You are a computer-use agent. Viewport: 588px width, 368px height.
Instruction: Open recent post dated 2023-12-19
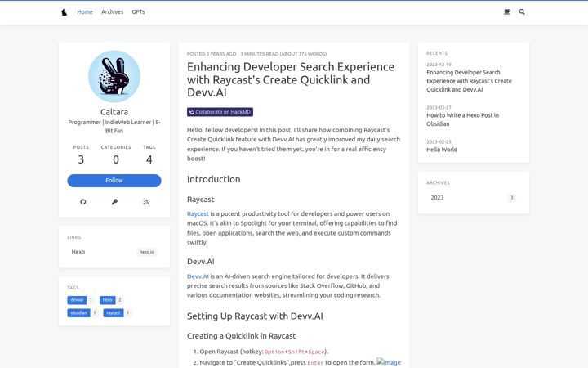(469, 81)
